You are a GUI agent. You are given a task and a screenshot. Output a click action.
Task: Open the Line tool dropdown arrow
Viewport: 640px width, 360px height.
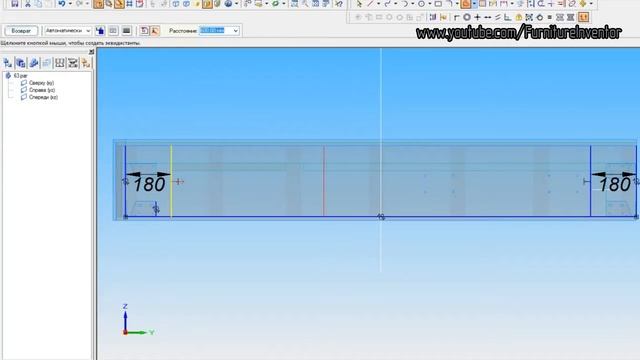pos(378,4)
